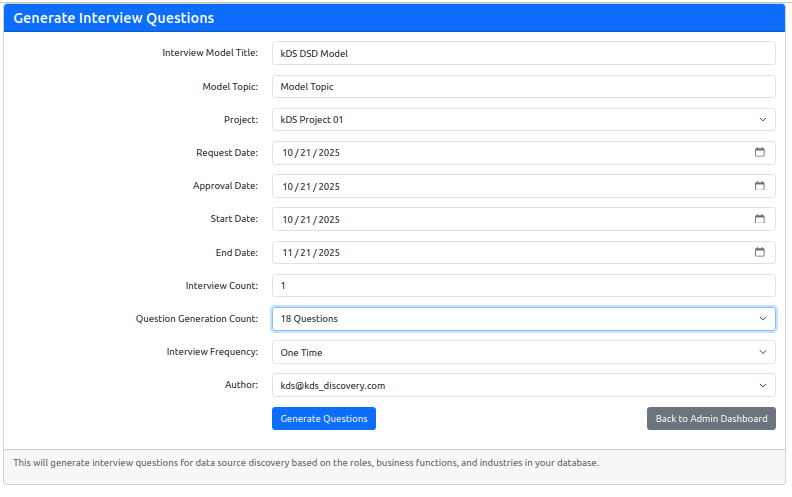This screenshot has width=792, height=497.
Task: Click into the Model Topic field
Action: tap(523, 87)
